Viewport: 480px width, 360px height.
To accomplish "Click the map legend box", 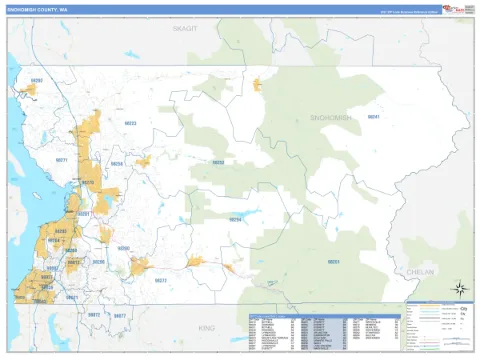I will (440, 326).
